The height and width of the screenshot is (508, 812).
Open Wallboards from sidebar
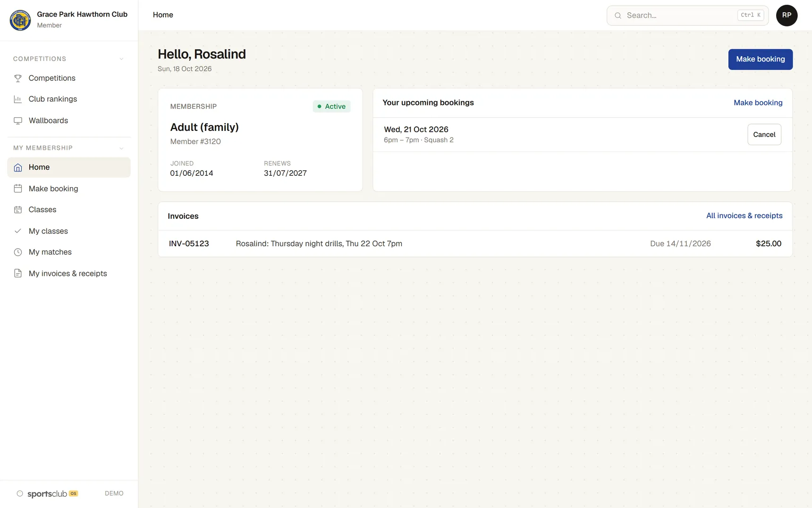point(69,121)
